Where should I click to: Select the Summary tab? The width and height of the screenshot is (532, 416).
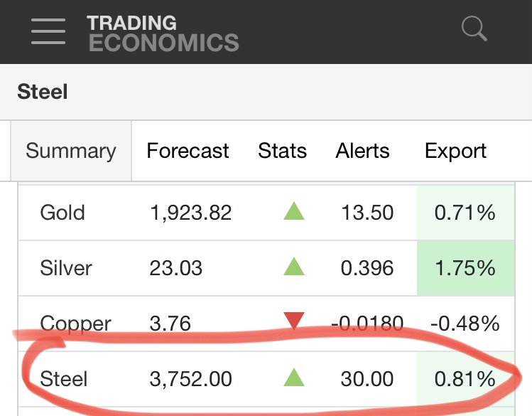click(71, 151)
